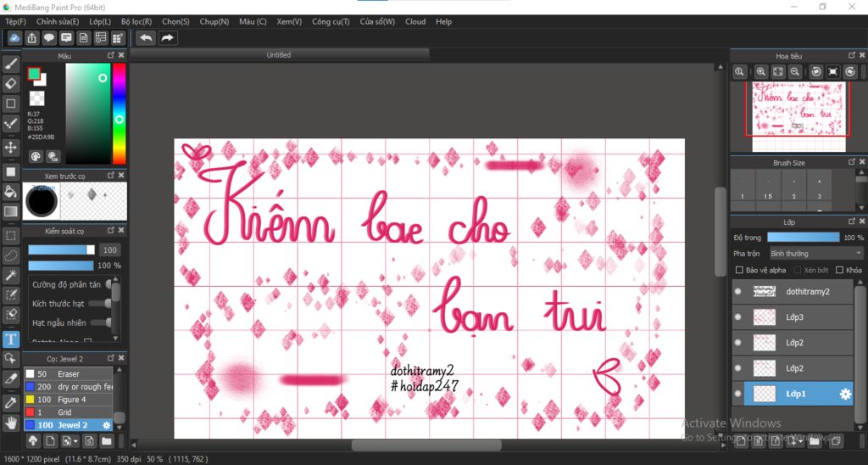
Task: Select the Eraser tool in toolbox
Action: pos(10,84)
